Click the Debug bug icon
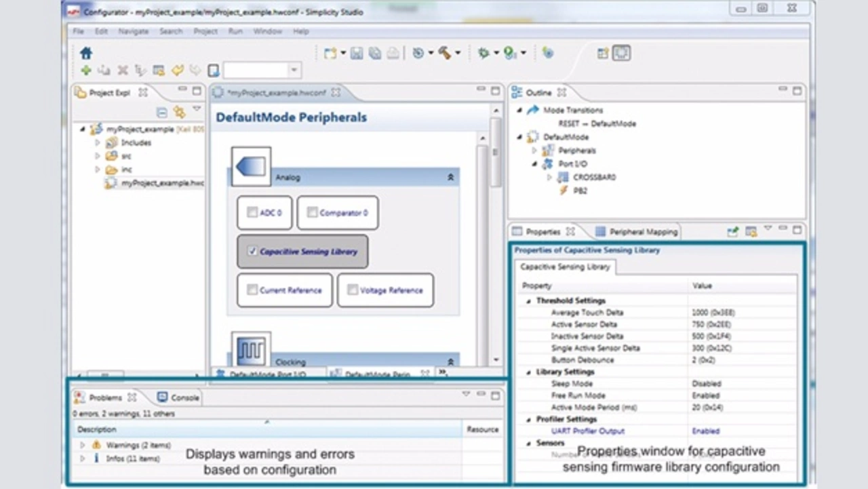Viewport: 868px width, 489px height. coord(484,54)
